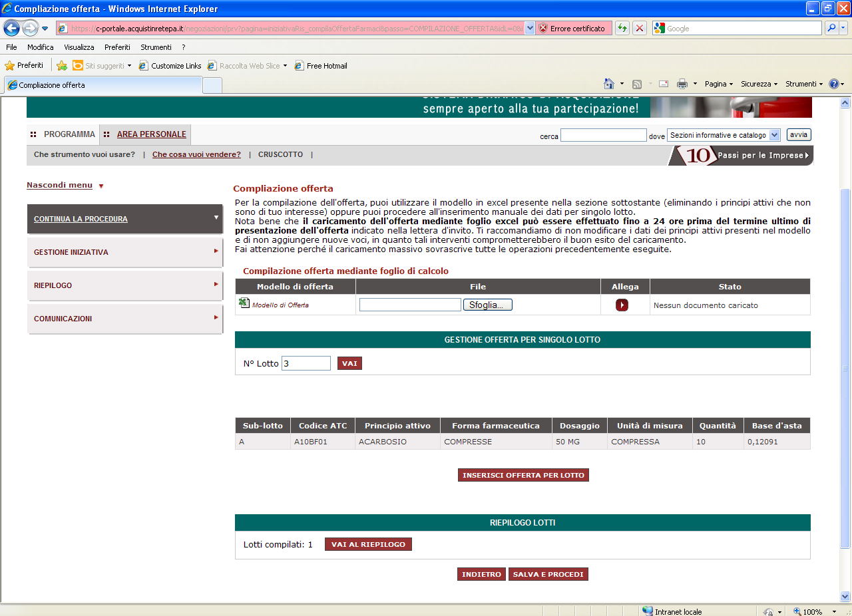Viewport: 852px width, 616px height.
Task: Open Sezioni informative e catalogo dropdown
Action: 723,135
